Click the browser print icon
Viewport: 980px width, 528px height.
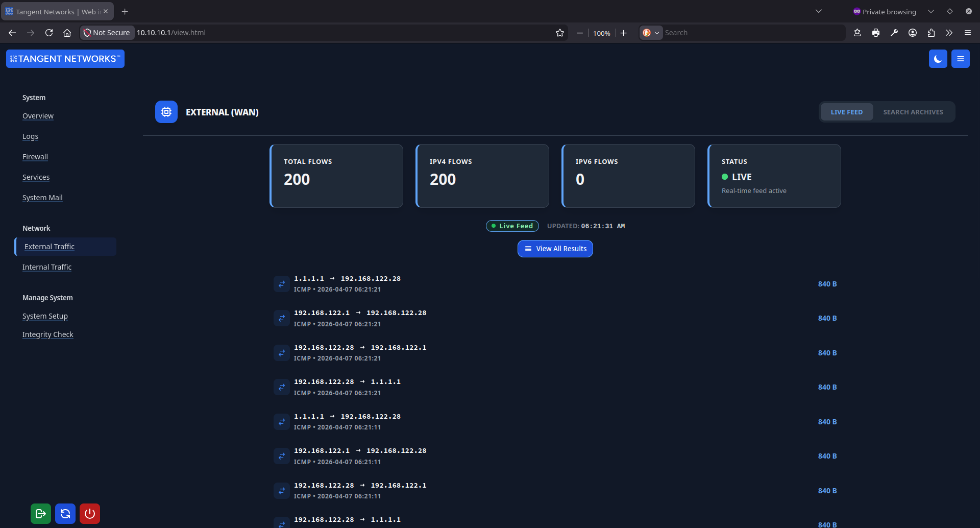876,33
